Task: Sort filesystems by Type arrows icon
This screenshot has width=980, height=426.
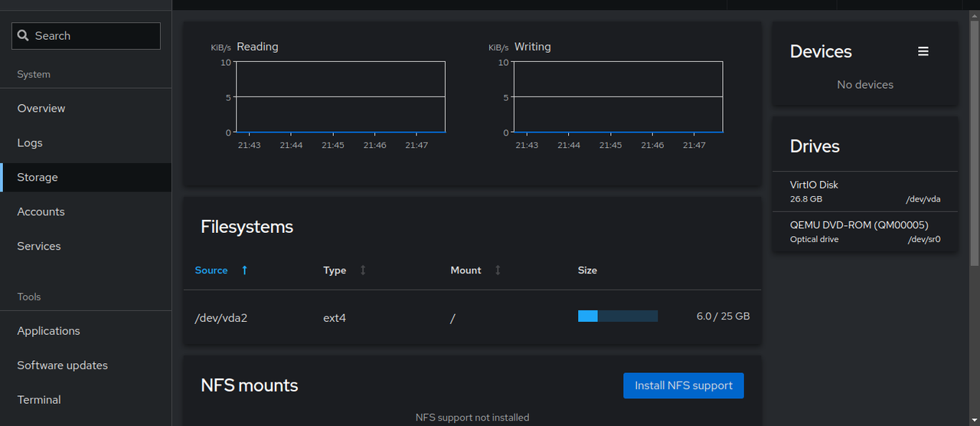Action: click(363, 270)
